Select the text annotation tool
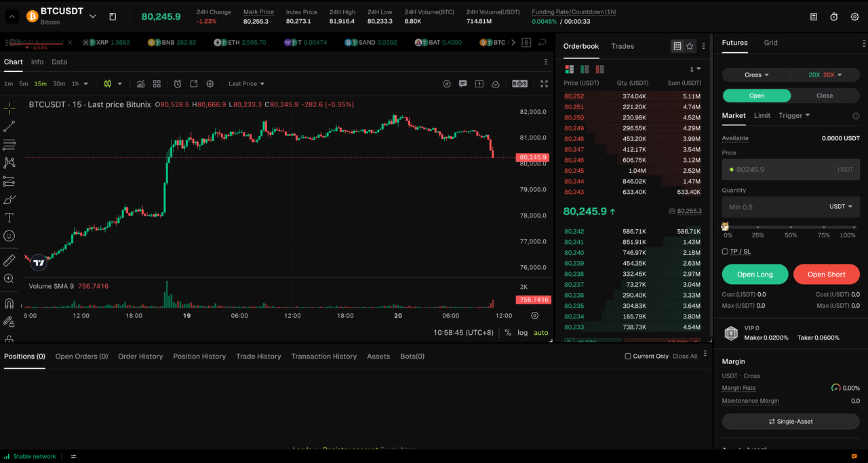Image resolution: width=868 pixels, height=463 pixels. tap(9, 218)
